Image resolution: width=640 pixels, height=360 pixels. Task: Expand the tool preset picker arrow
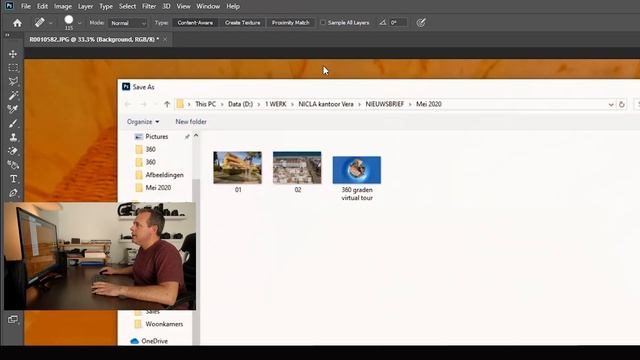click(51, 23)
